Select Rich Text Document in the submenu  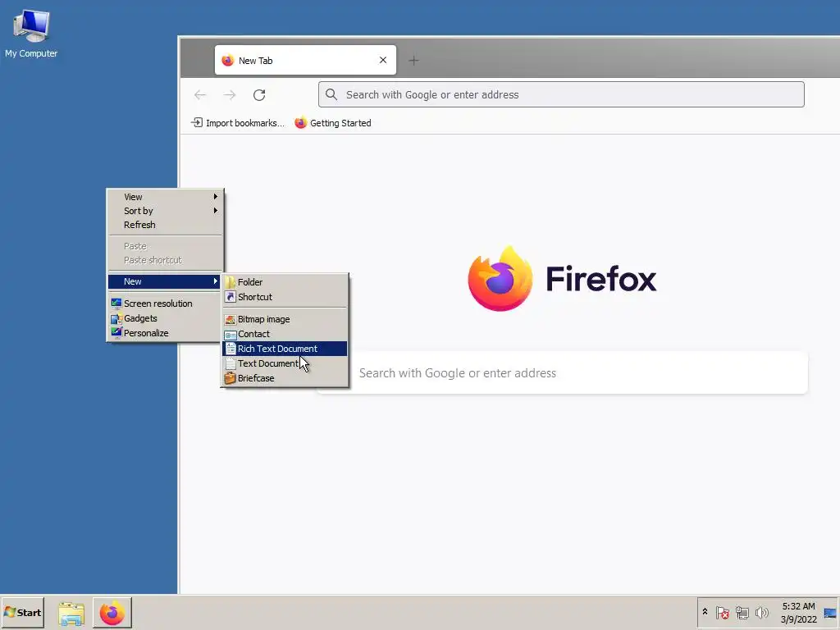pyautogui.click(x=285, y=349)
